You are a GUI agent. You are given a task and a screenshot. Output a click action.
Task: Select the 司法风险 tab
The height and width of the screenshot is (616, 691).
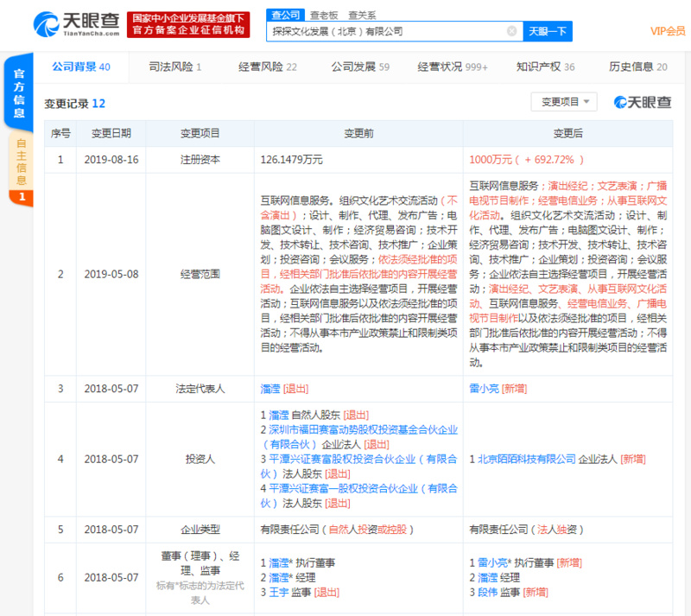pos(175,67)
